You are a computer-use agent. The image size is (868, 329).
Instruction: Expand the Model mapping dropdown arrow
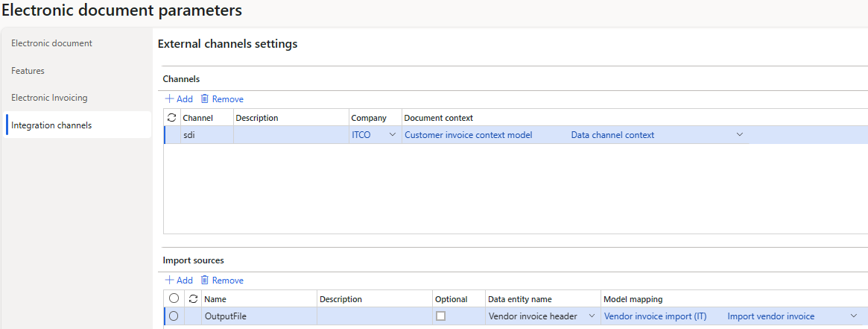[854, 316]
